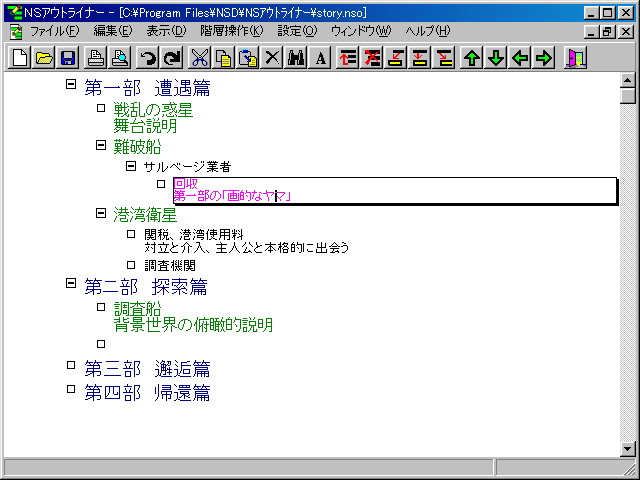640x480 pixels.
Task: Open a file with the folder icon
Action: tap(44, 58)
